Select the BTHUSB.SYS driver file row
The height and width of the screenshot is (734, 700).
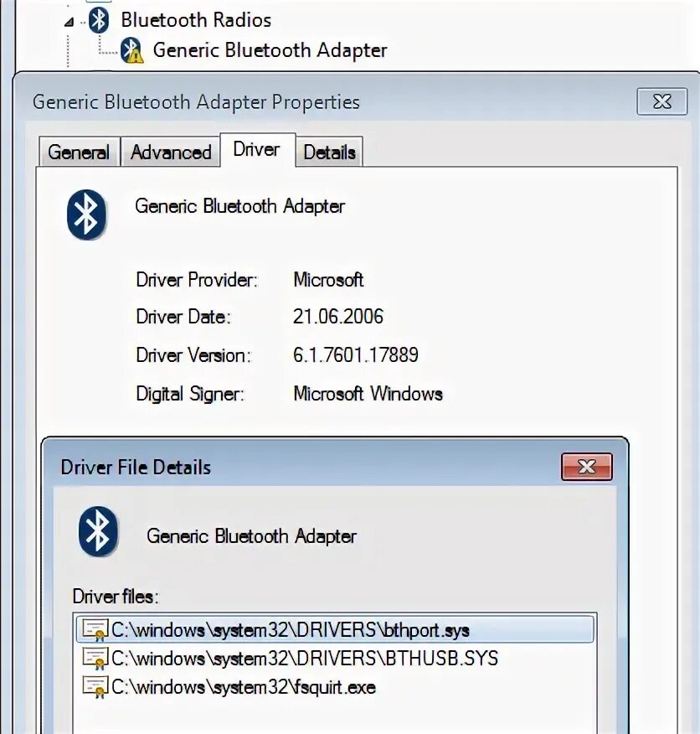coord(335,658)
